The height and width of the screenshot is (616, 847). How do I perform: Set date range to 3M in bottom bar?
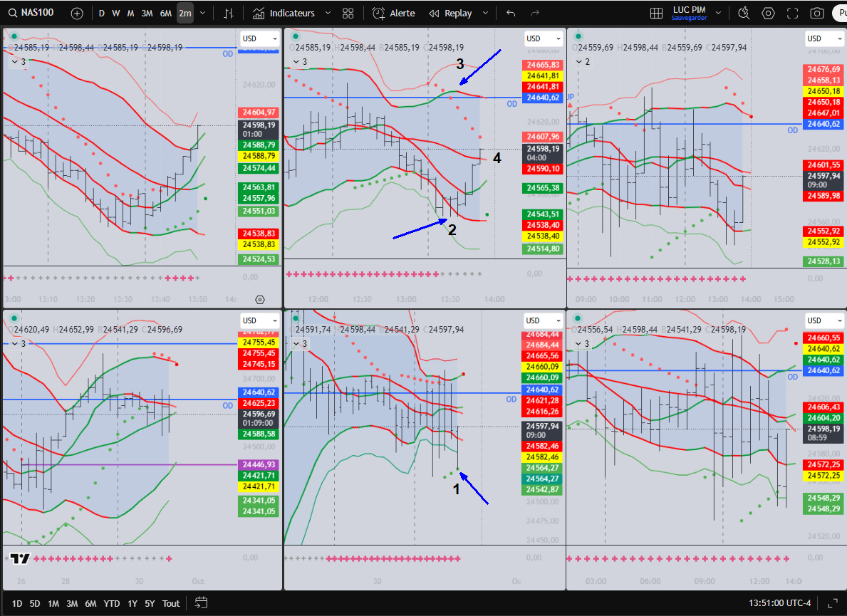coord(72,604)
